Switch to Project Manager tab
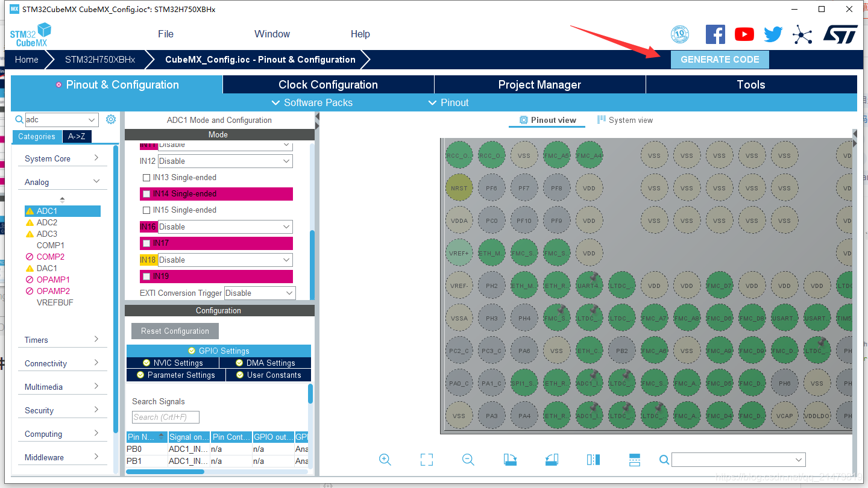Screen dimensions: 868x488 pyautogui.click(x=539, y=85)
